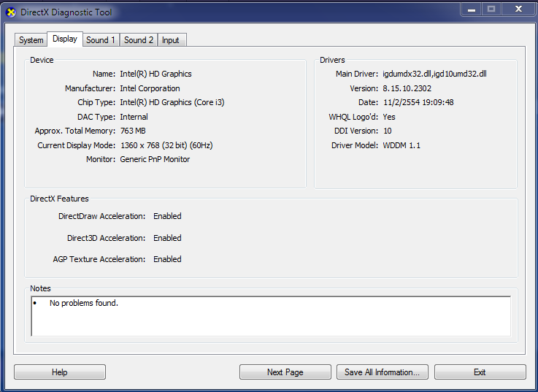Click the 'Current Display Mode:' label
538x392 pixels.
76,145
